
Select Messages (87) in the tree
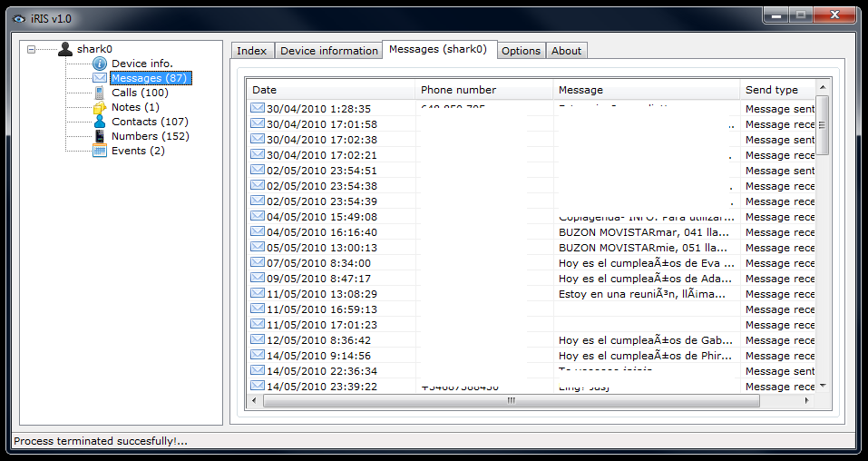point(151,78)
